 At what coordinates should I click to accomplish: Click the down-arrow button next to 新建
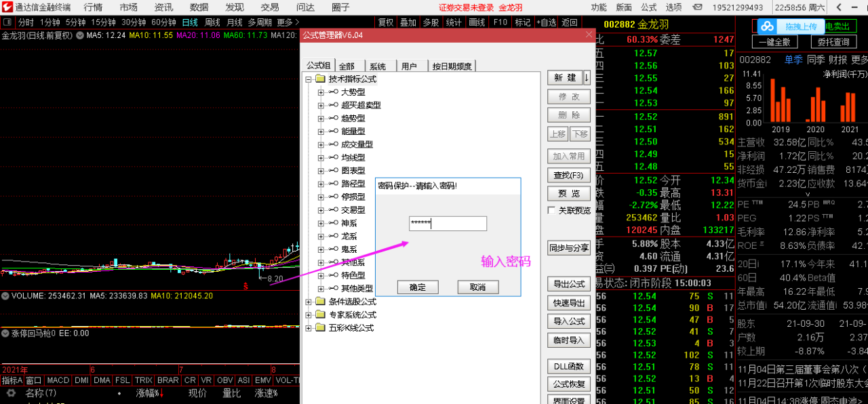[587, 78]
